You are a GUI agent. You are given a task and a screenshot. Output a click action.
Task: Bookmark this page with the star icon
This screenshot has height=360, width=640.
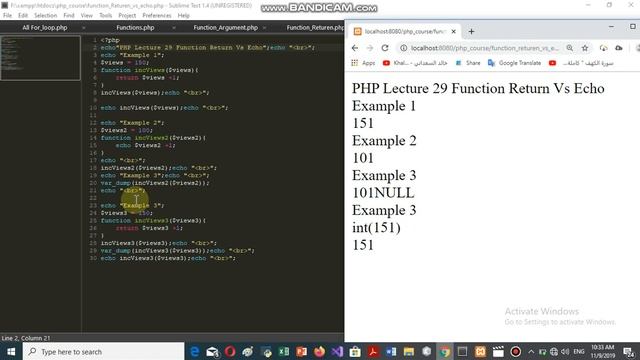(x=585, y=48)
